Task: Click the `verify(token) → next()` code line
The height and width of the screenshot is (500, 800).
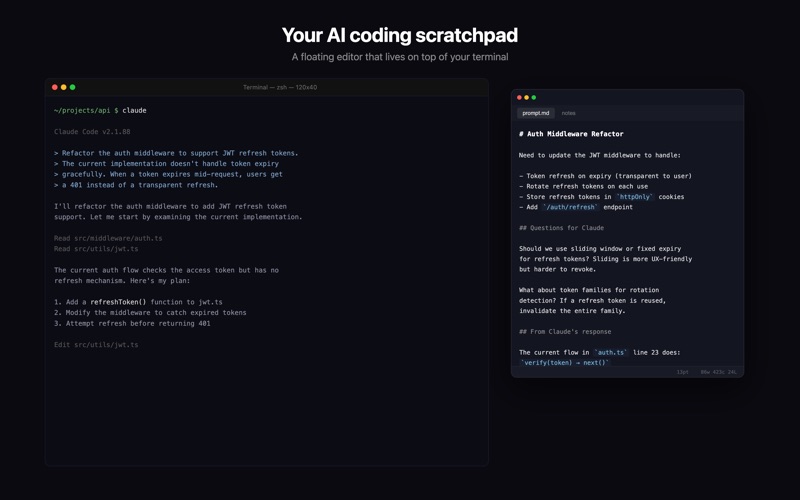Action: click(565, 363)
